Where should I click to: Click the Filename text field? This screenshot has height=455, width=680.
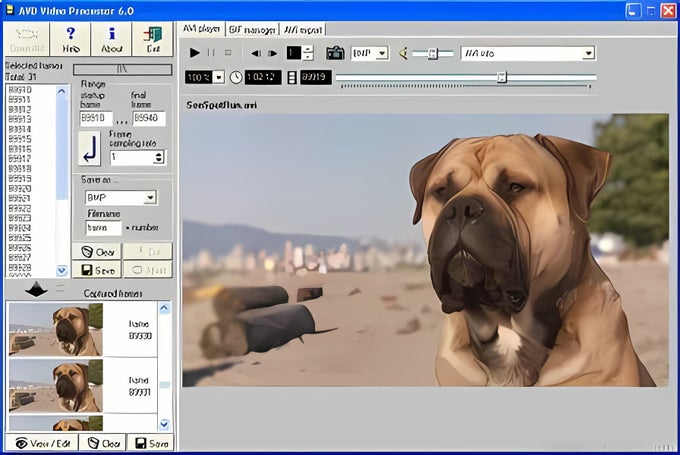(104, 228)
